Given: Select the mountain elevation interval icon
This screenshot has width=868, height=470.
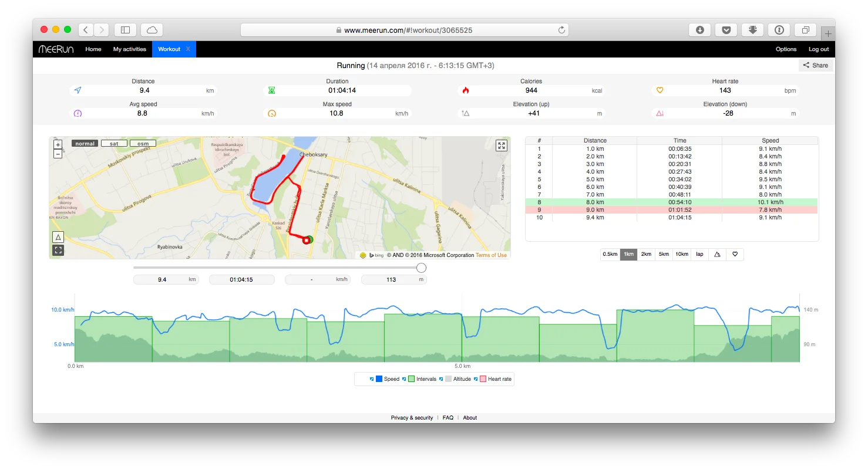Looking at the screenshot, I should click(x=717, y=254).
